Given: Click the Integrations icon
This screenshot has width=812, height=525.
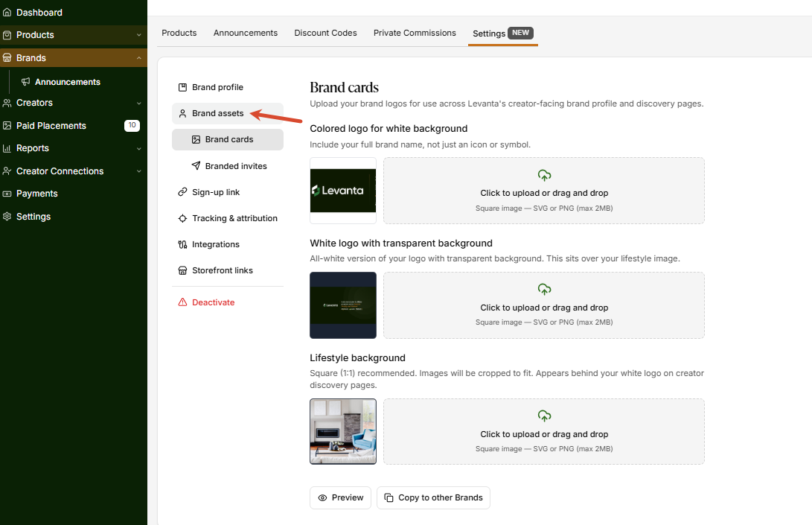Looking at the screenshot, I should pos(182,244).
